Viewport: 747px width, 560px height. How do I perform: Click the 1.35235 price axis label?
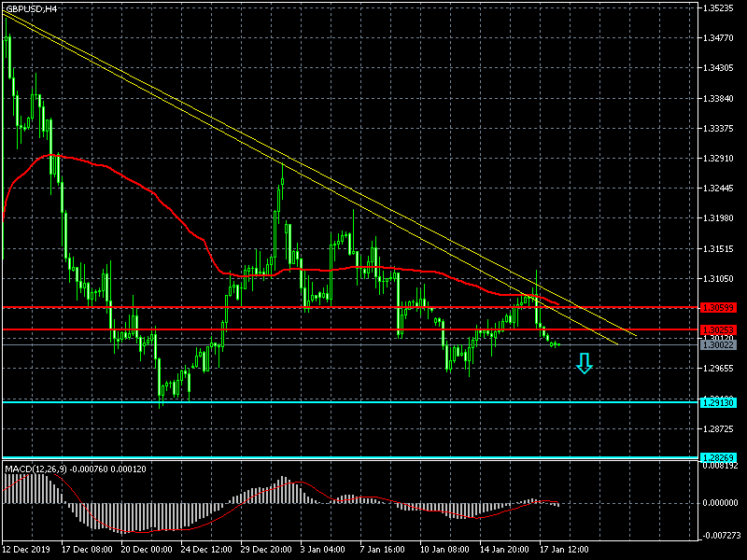tap(718, 8)
